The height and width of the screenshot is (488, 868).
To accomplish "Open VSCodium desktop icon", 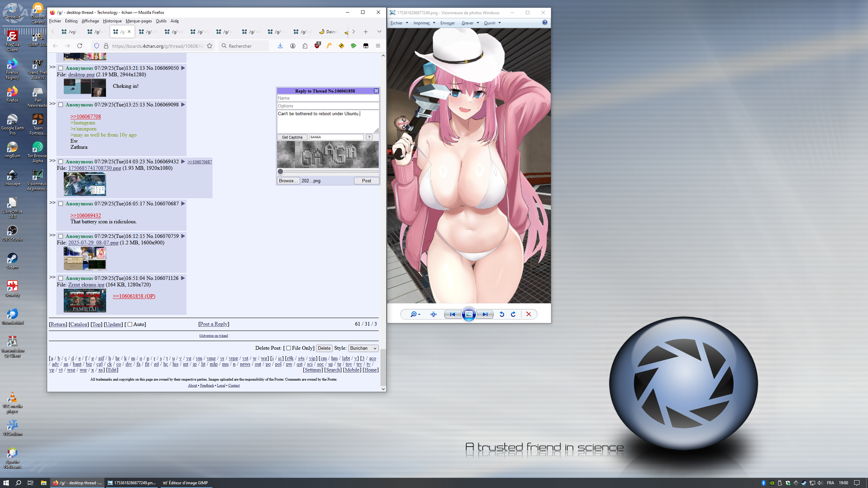I will pyautogui.click(x=12, y=428).
